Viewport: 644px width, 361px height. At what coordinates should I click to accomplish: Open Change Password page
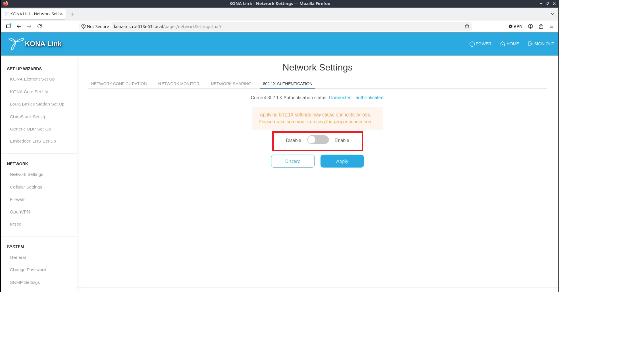point(28,270)
